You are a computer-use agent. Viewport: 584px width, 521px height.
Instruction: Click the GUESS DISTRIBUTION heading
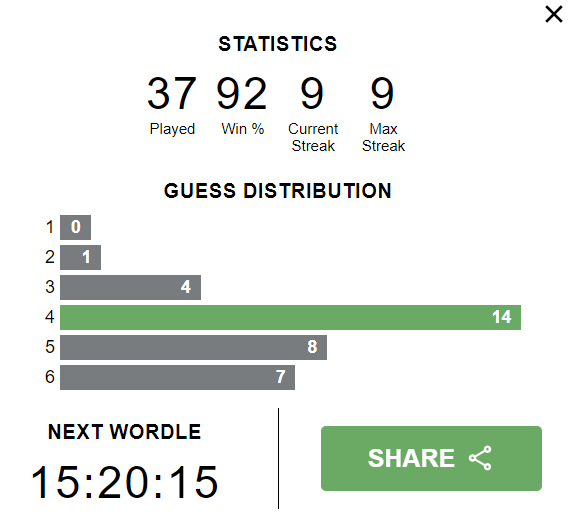277,191
